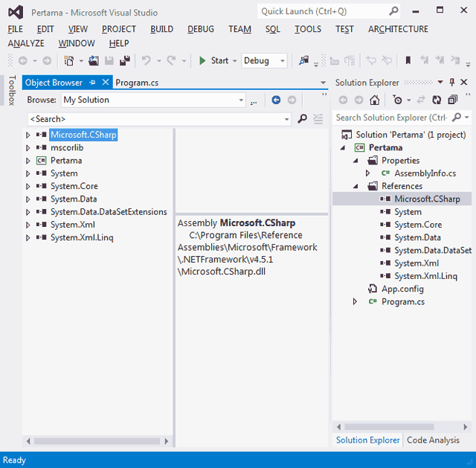The image size is (476, 468).
Task: Click Edit Custom Component Set ellipsis button
Action: (x=254, y=101)
